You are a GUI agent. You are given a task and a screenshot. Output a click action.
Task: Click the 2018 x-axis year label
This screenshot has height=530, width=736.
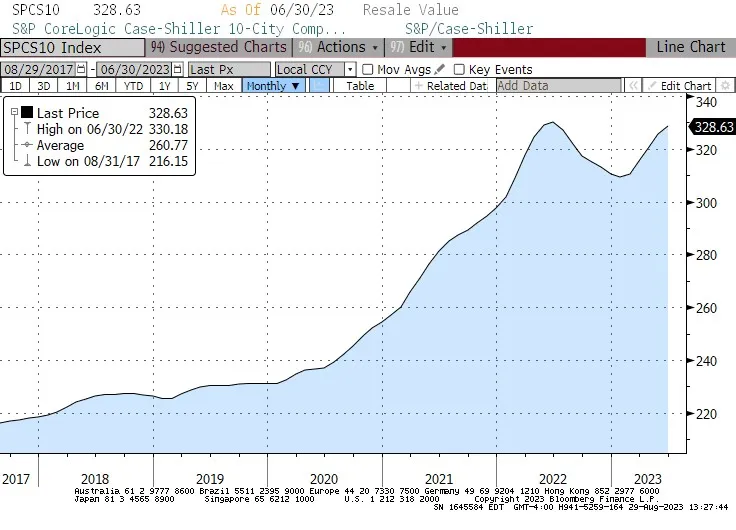coord(95,479)
